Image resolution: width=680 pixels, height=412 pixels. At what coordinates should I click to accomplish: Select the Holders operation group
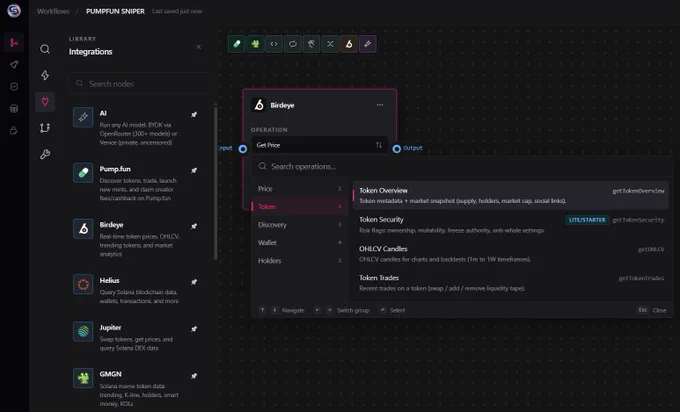(x=299, y=261)
